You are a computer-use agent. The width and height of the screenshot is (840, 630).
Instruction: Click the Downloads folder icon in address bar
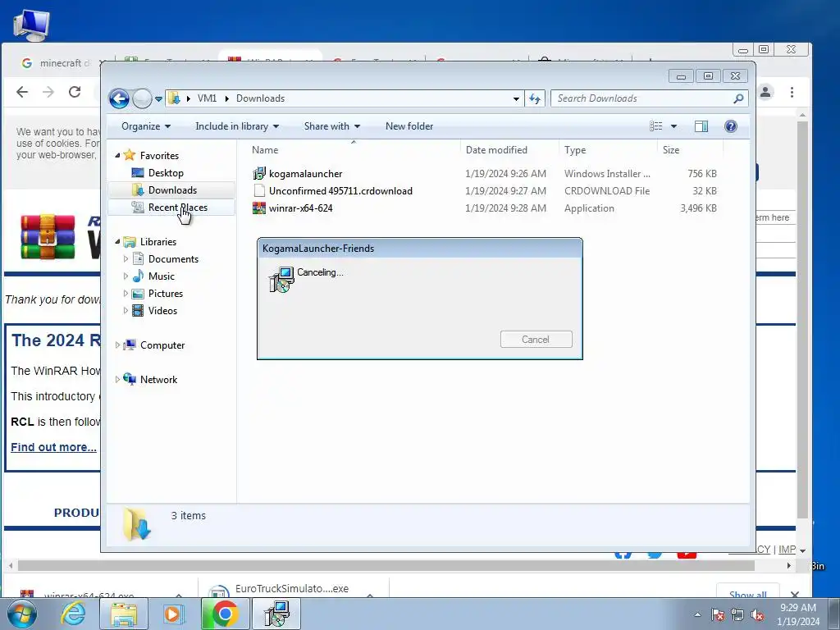click(174, 98)
